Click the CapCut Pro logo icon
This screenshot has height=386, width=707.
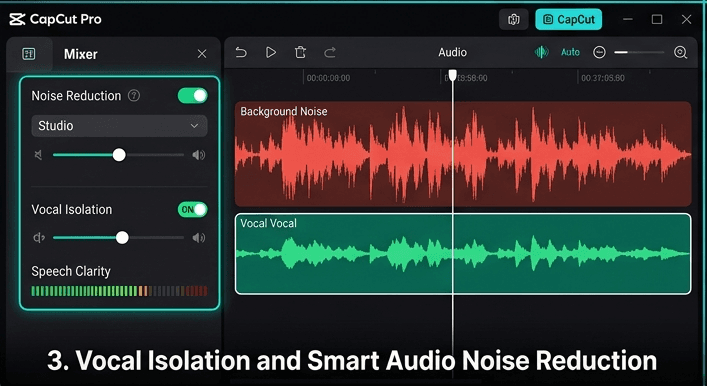[x=17, y=19]
